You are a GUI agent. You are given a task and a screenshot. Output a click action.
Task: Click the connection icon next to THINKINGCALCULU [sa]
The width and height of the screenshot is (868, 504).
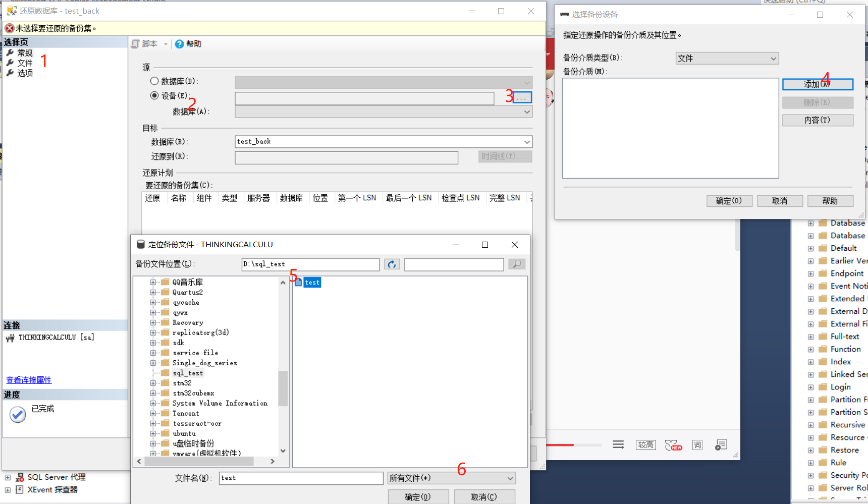(x=10, y=338)
